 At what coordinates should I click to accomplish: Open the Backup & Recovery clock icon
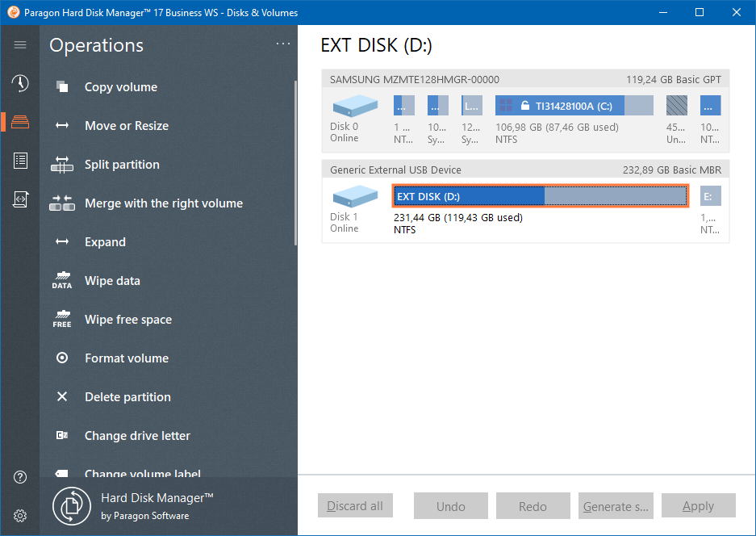20,83
